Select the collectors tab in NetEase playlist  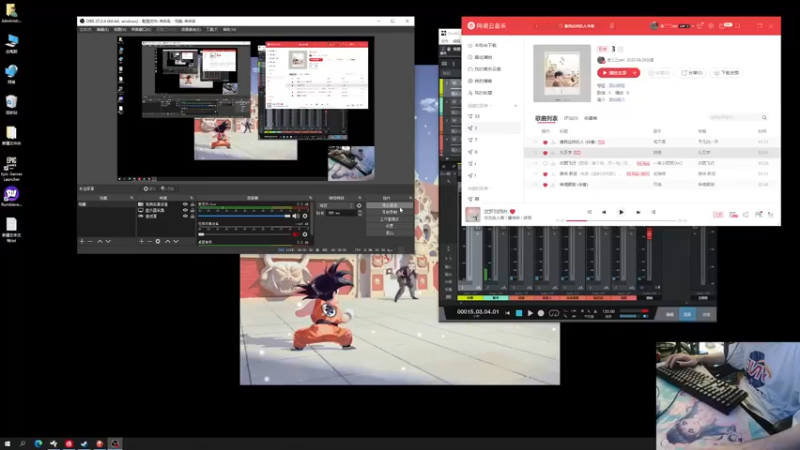(591, 118)
